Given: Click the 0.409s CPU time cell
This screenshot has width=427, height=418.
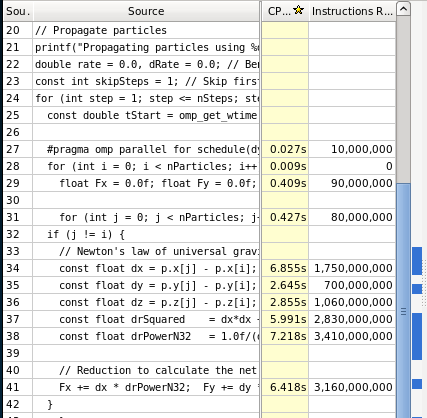Looking at the screenshot, I should tap(285, 183).
